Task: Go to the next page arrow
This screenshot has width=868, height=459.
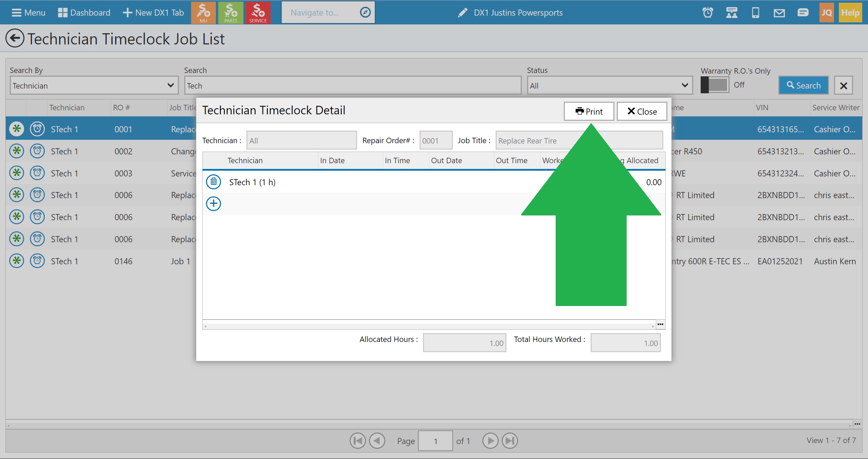Action: pos(490,441)
